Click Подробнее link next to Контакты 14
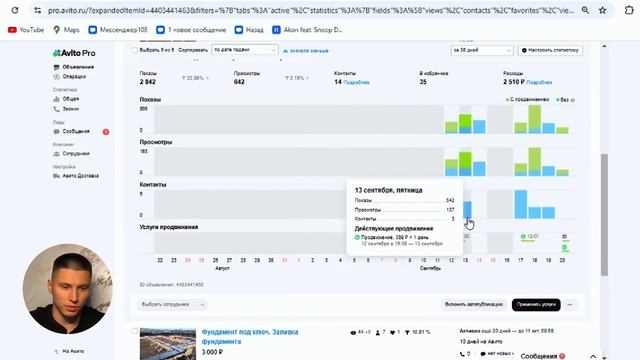This screenshot has width=640, height=360. pyautogui.click(x=356, y=82)
